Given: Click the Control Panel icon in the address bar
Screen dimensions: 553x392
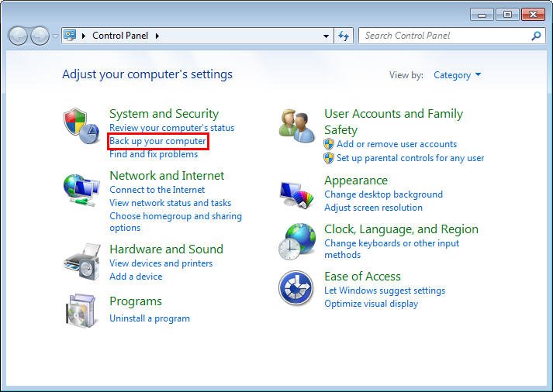Looking at the screenshot, I should [x=70, y=35].
